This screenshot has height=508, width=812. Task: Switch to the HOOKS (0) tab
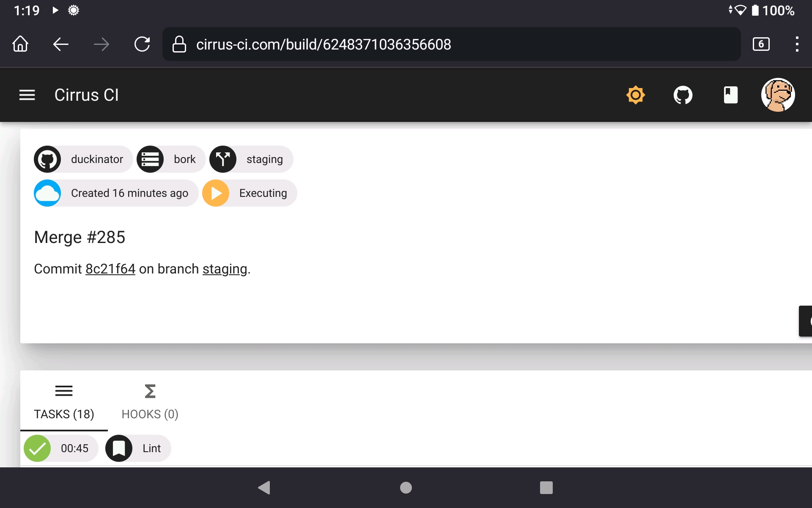click(150, 401)
